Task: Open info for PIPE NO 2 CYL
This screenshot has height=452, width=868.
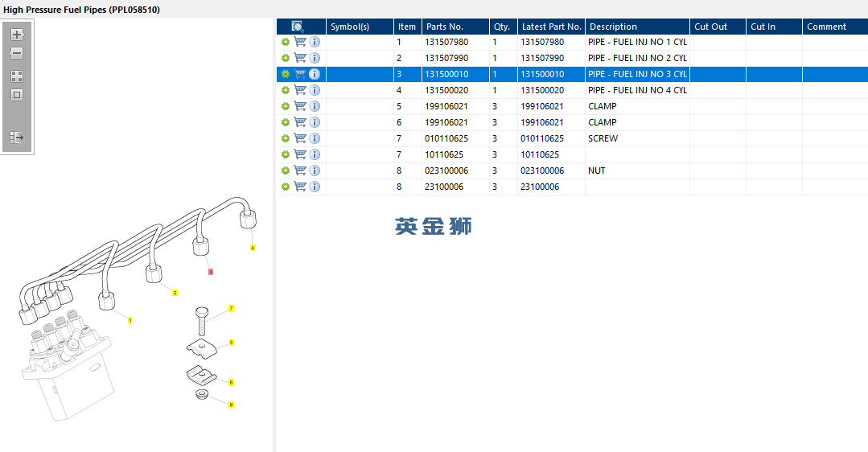Action: click(315, 58)
